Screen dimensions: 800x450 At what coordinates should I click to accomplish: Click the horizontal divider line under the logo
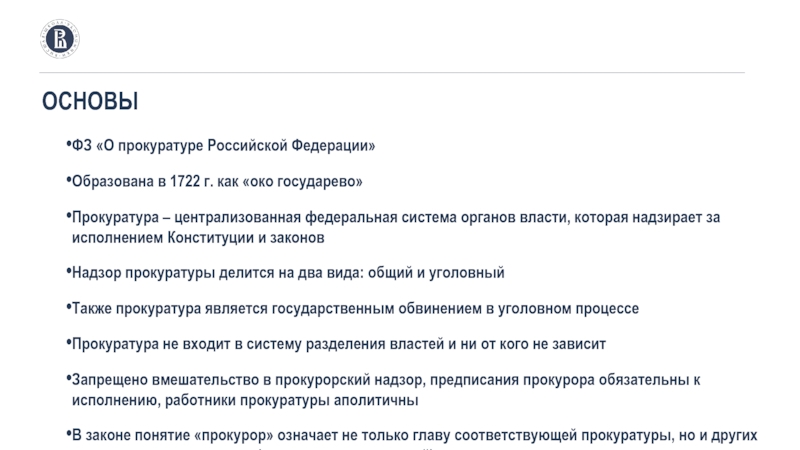coord(400,73)
